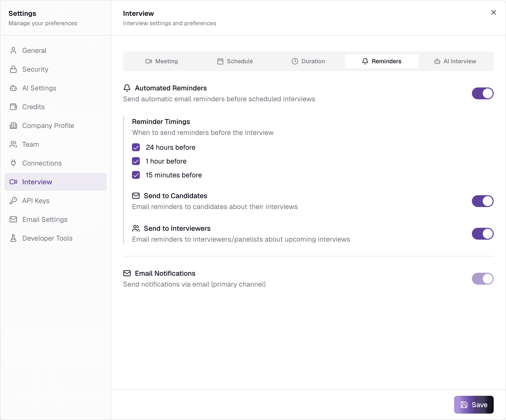Turn off Send to Interviewers toggle

click(x=483, y=234)
